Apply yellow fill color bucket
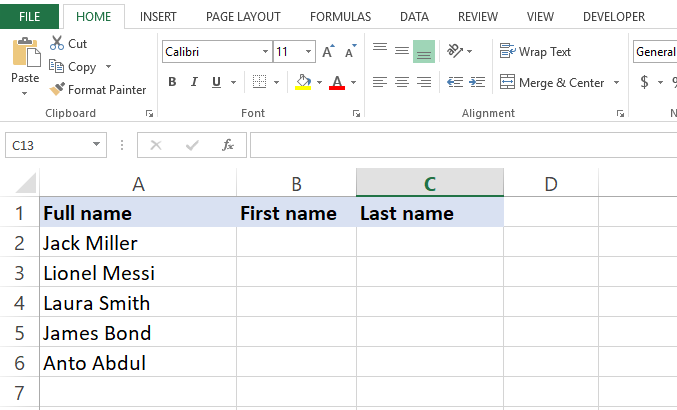The height and width of the screenshot is (410, 677). click(303, 82)
